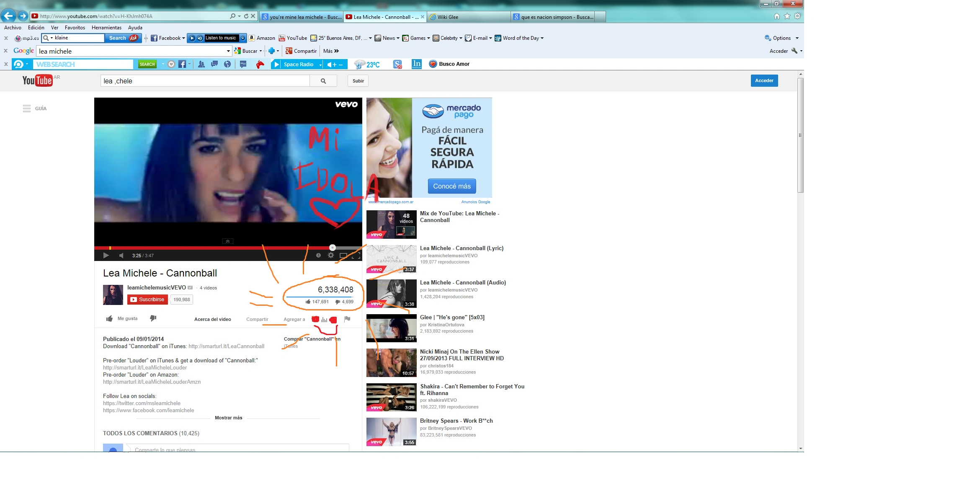
Task: Open the Archivo menu
Action: point(12,27)
